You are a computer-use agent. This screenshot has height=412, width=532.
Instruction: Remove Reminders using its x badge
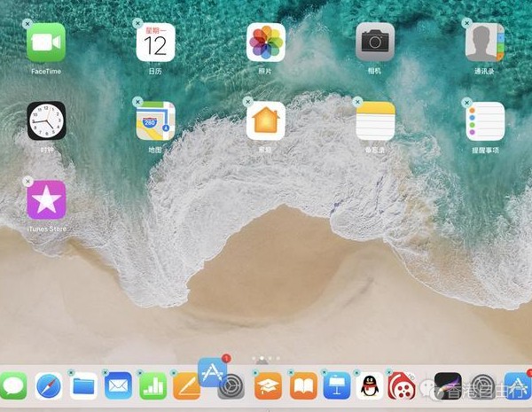click(467, 102)
